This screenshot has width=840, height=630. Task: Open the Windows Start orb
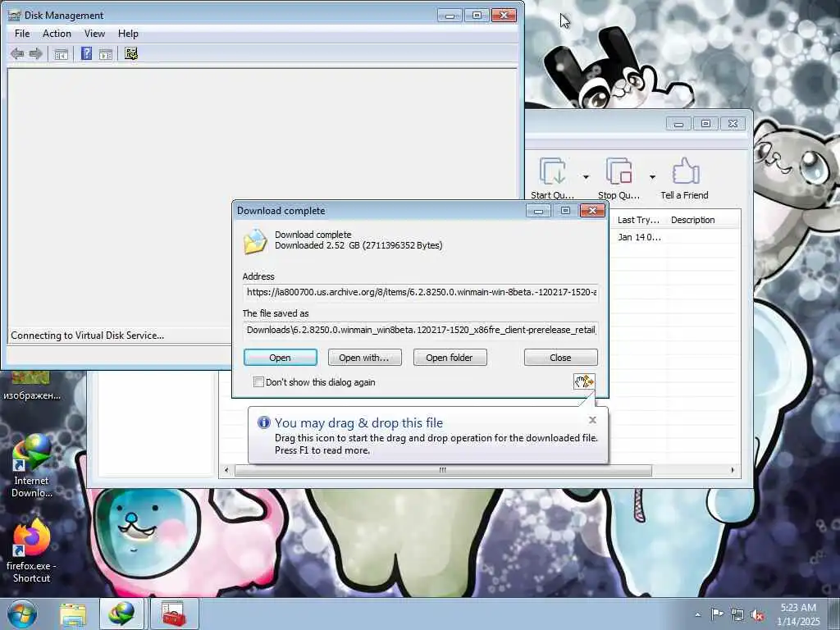pos(22,614)
